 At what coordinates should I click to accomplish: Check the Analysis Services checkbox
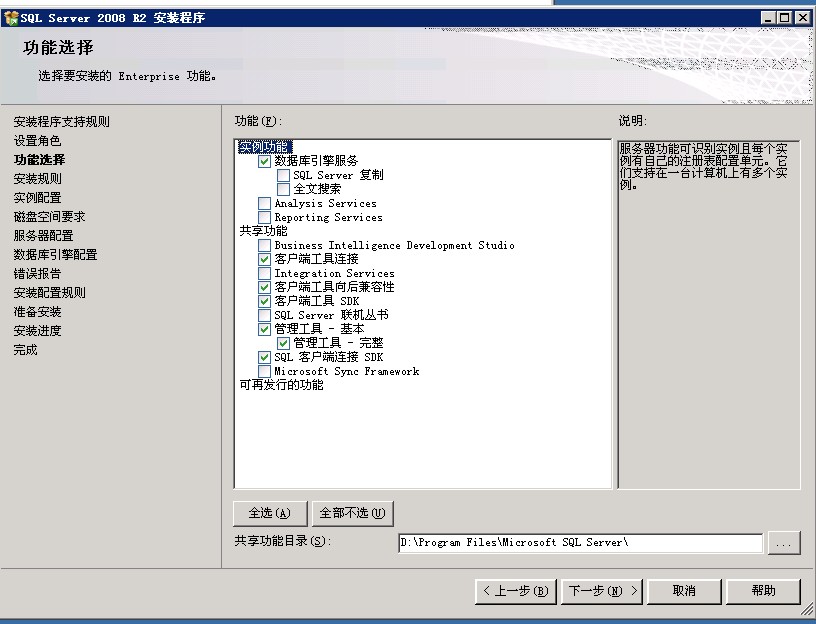pyautogui.click(x=264, y=203)
